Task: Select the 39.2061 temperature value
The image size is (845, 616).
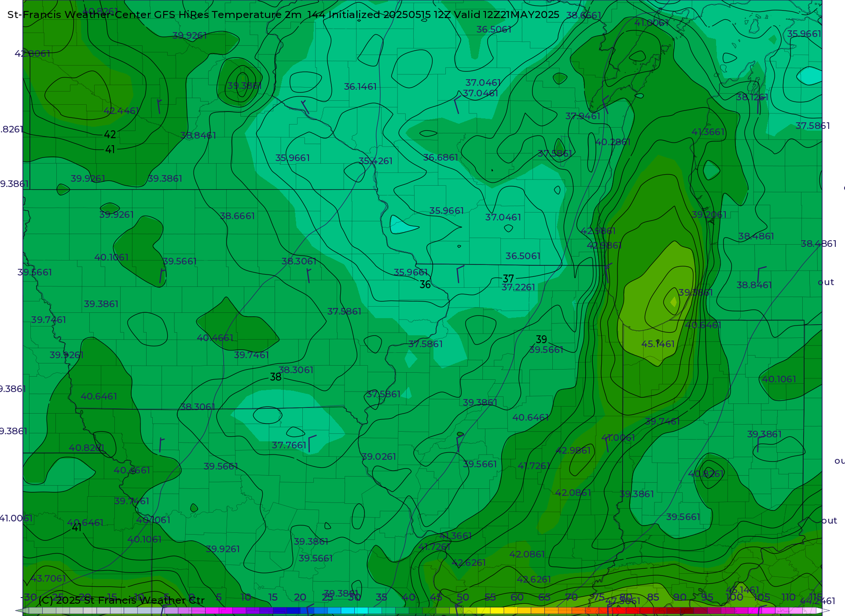Action: 709,215
